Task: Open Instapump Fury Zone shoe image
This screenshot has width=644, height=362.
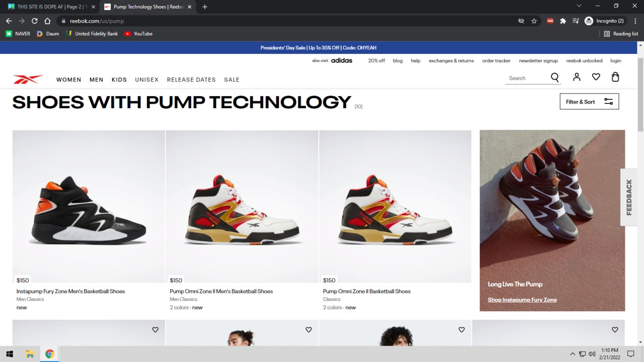Action: pos(89,207)
